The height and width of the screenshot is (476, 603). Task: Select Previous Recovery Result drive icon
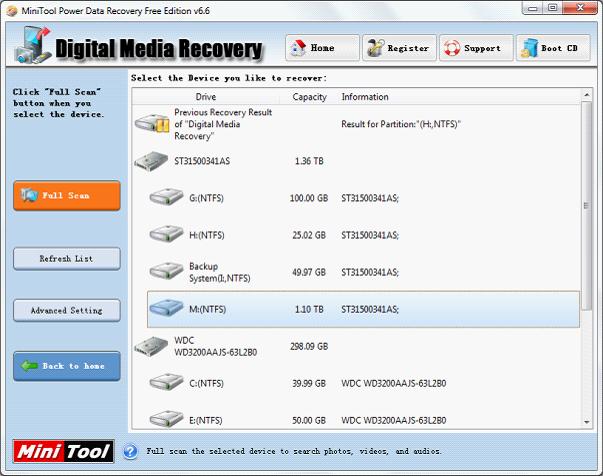pos(152,123)
